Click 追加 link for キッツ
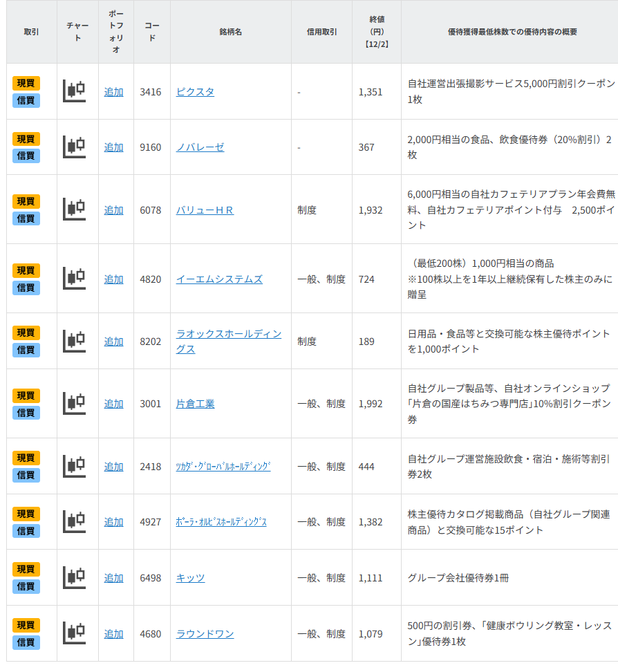Viewport: 618px width, 672px height. coord(113,578)
